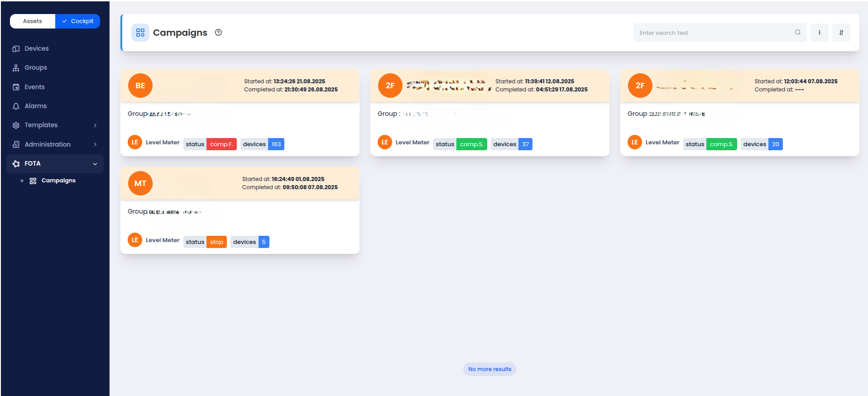Click the No more results label
The width and height of the screenshot is (868, 396).
tap(489, 369)
